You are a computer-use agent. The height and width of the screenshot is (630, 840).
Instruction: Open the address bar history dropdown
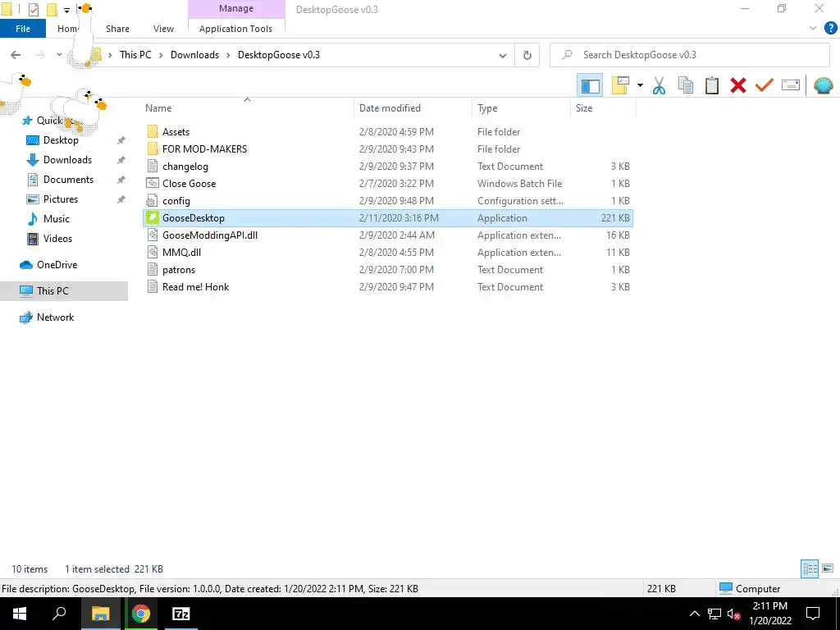click(503, 55)
